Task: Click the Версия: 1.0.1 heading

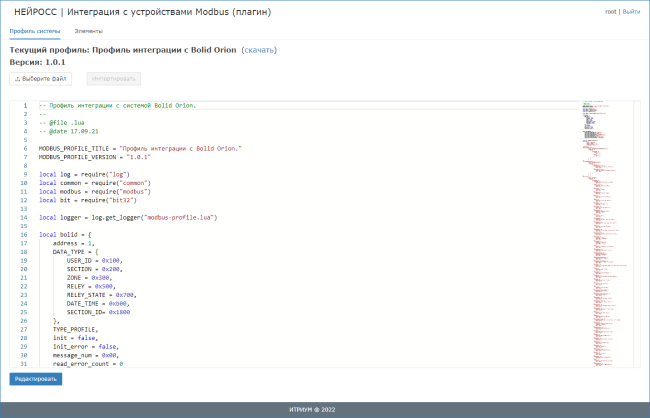Action: click(37, 63)
